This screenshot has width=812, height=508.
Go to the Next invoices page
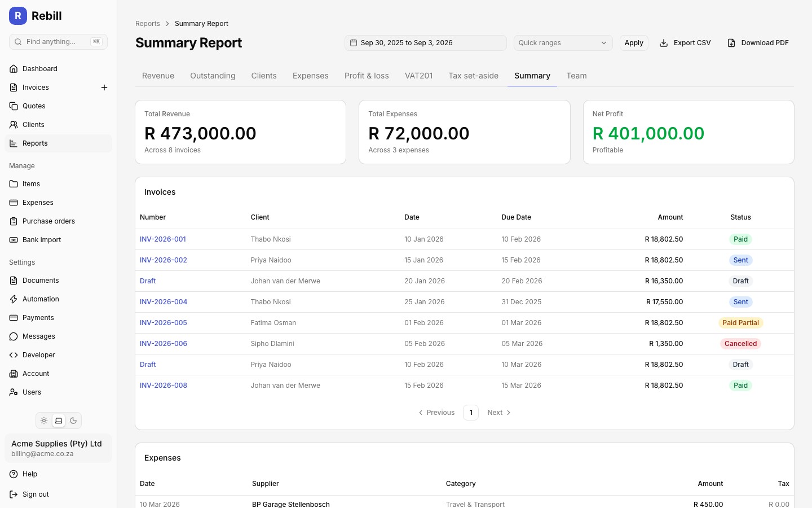499,413
